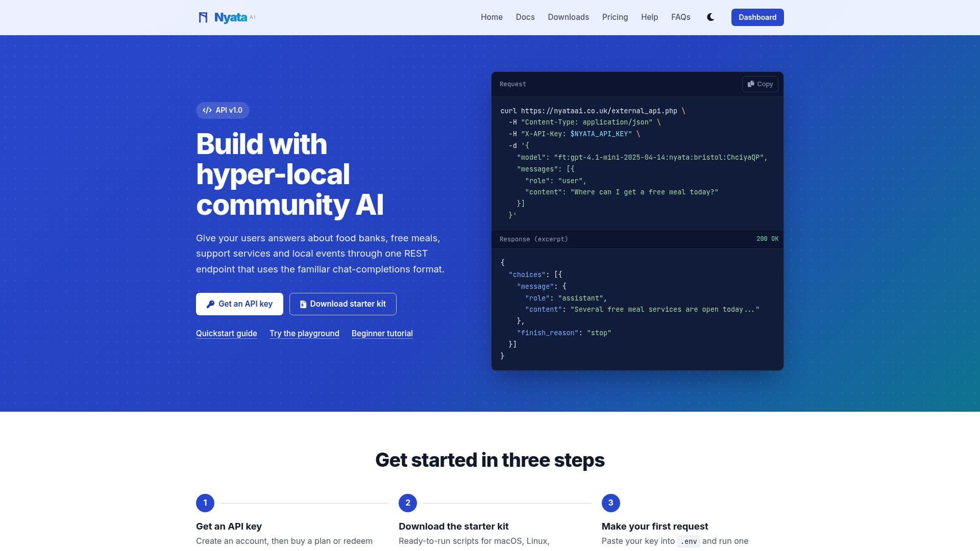Viewport: 980px width, 551px height.
Task: Open the FAQs nav link
Action: (x=681, y=17)
